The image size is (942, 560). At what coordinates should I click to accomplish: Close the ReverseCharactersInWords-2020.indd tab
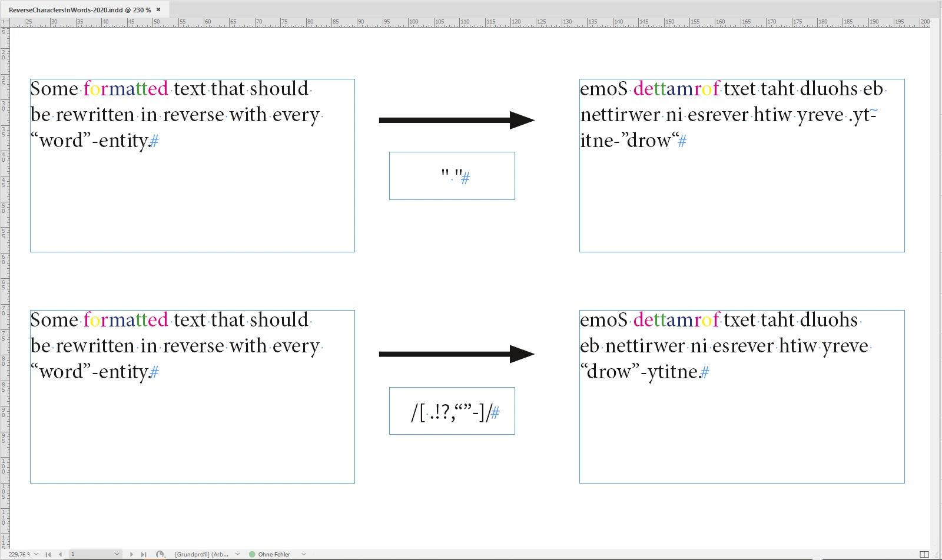158,9
